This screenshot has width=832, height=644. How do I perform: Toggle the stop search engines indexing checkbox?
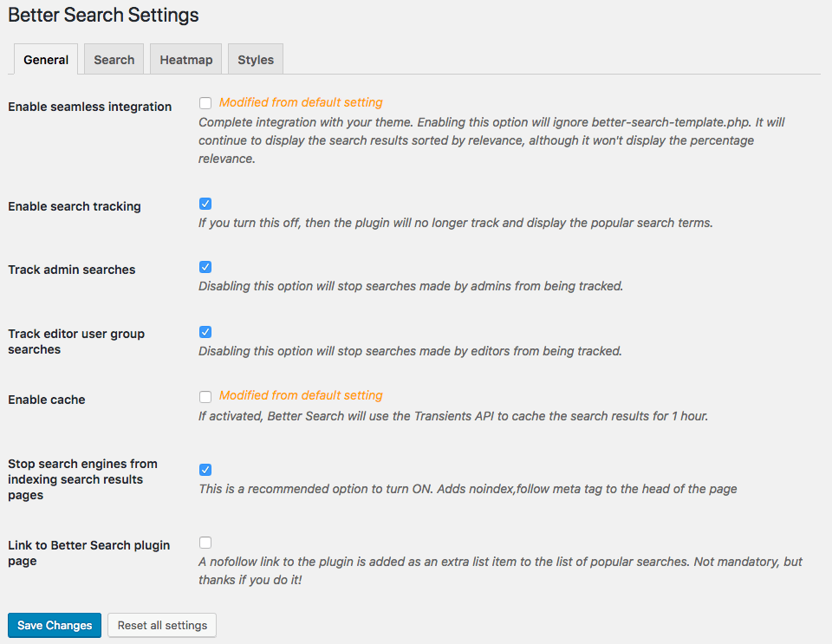coord(205,470)
